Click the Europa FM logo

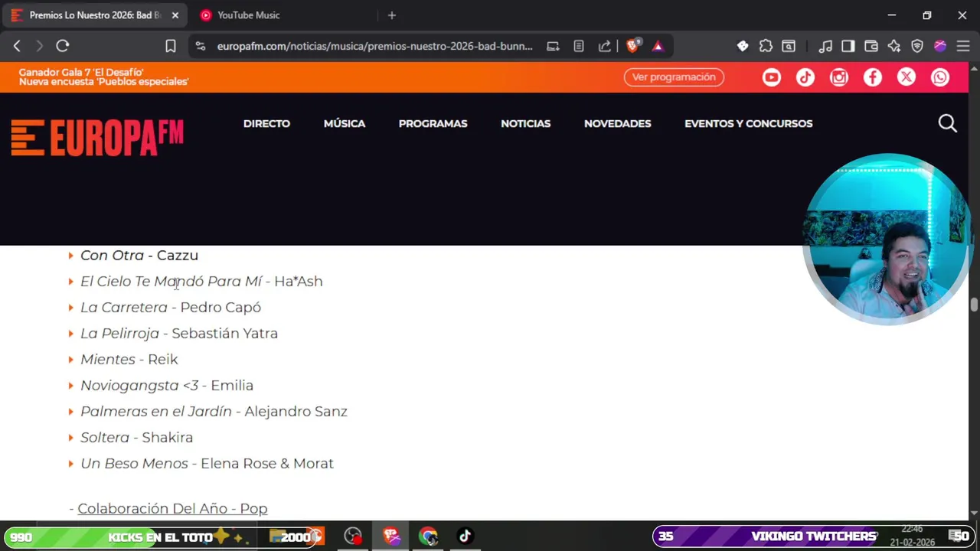tap(97, 138)
